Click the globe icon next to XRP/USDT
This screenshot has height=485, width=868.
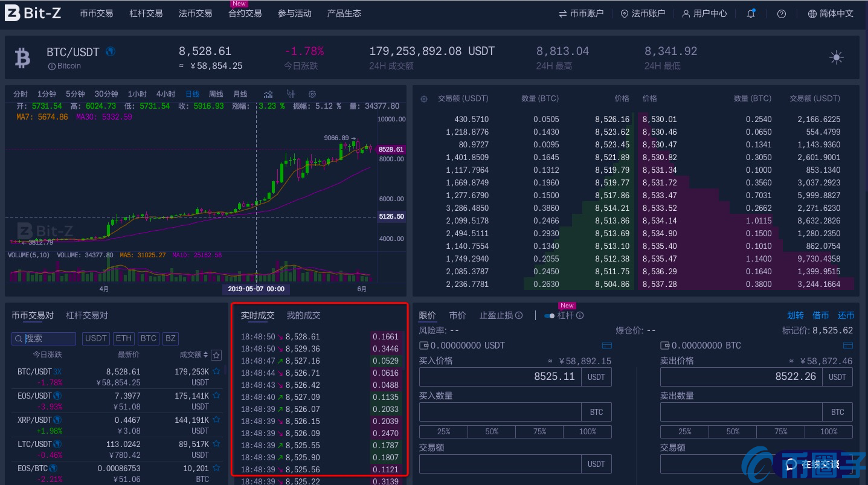point(57,420)
